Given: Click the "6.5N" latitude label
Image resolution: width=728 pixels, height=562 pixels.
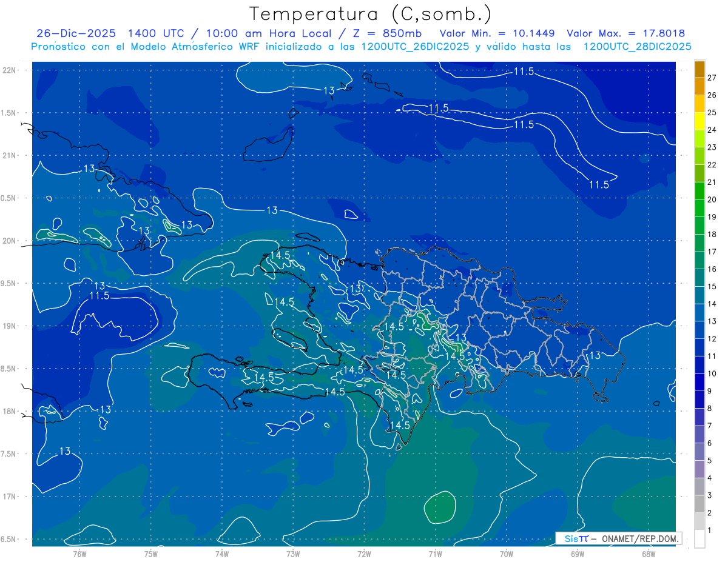Looking at the screenshot, I should pos(9,539).
